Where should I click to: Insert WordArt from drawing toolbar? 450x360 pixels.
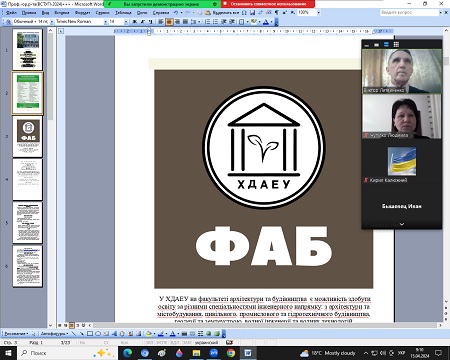tap(114, 333)
